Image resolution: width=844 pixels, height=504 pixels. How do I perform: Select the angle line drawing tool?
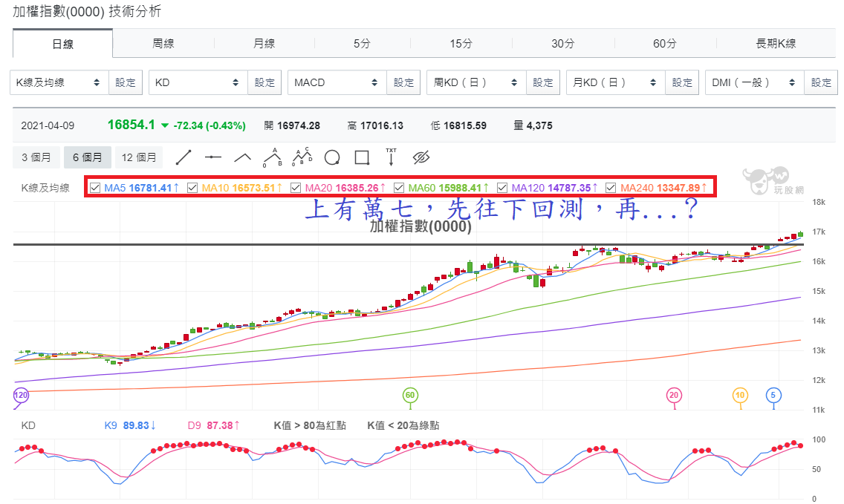243,157
